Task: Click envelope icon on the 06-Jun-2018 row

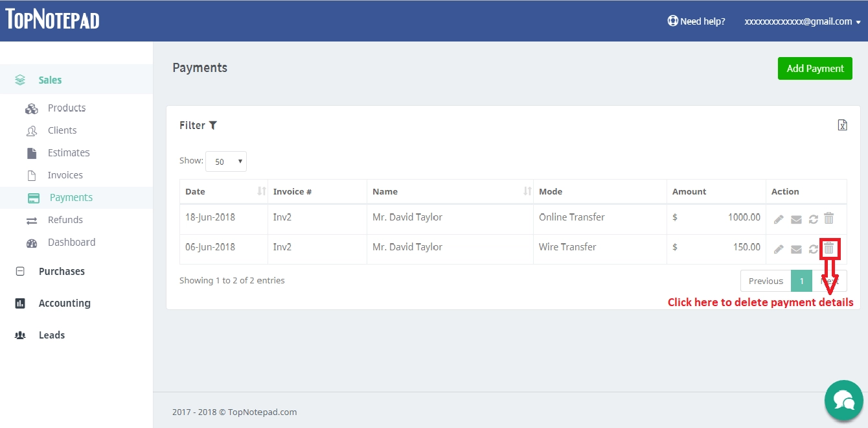Action: pyautogui.click(x=796, y=249)
